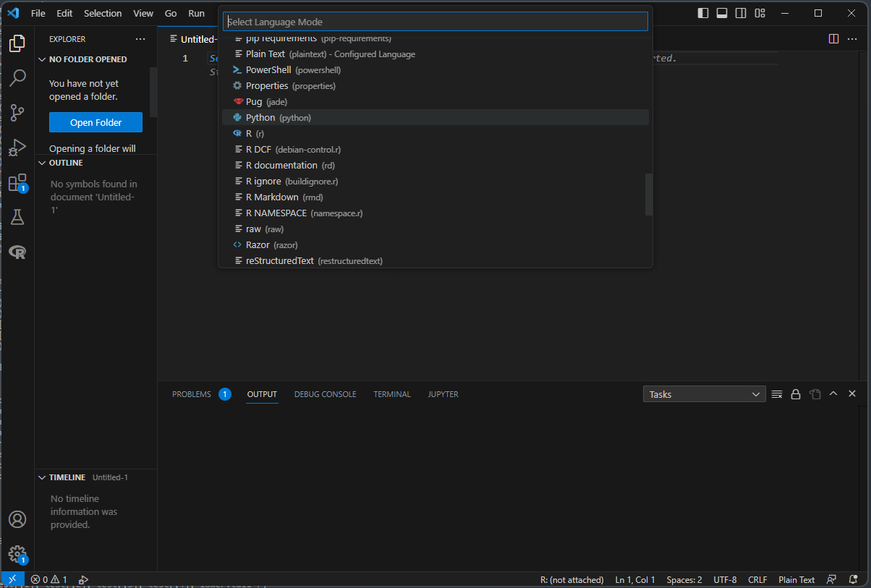The height and width of the screenshot is (588, 871).
Task: Clear the Output panel
Action: pos(776,393)
